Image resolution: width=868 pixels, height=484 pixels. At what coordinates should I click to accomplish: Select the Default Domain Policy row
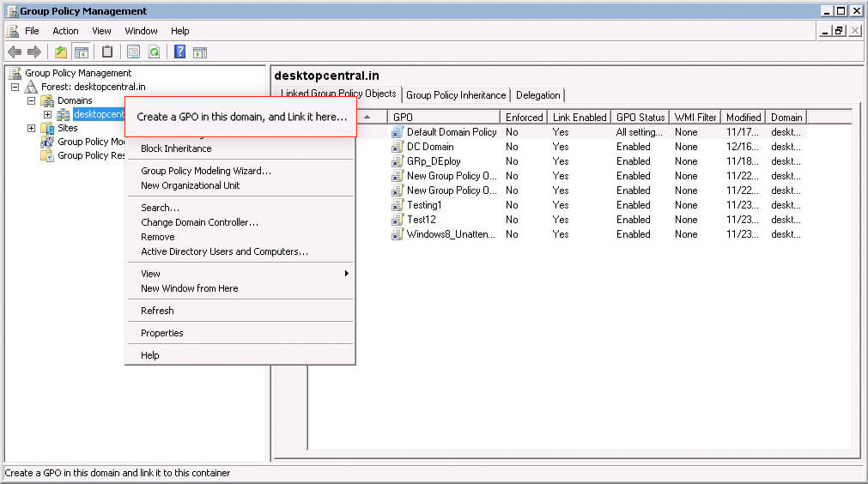click(x=451, y=132)
